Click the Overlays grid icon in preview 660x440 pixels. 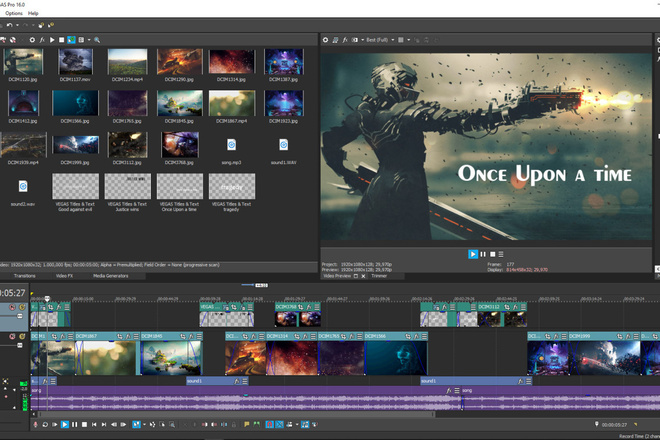tap(401, 40)
